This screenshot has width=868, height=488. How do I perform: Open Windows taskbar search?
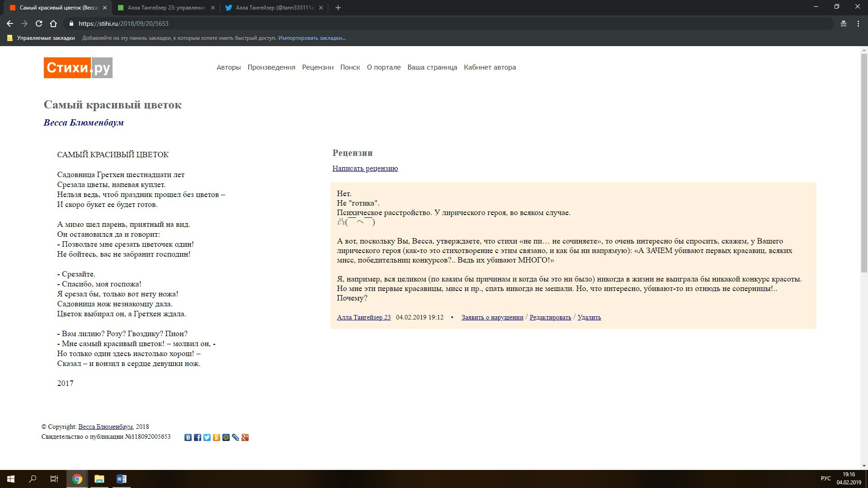click(33, 479)
